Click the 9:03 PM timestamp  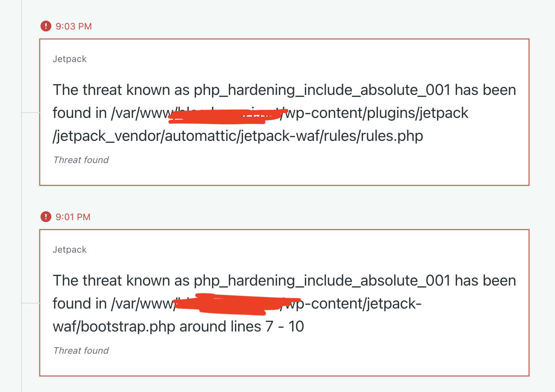pos(74,26)
